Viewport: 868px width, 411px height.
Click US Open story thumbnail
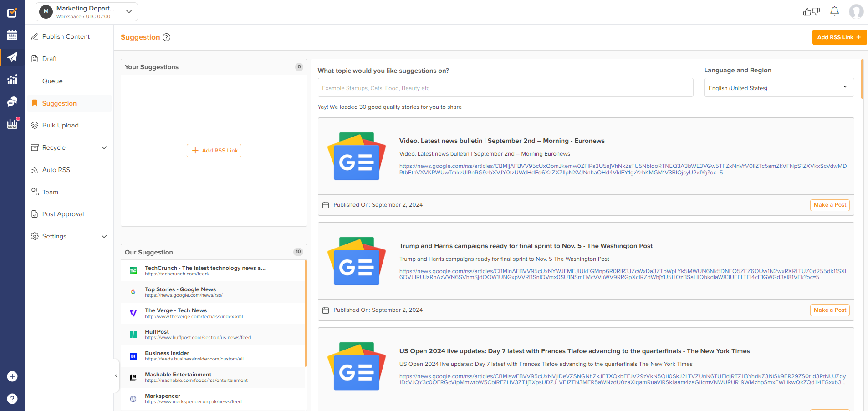[x=357, y=366]
